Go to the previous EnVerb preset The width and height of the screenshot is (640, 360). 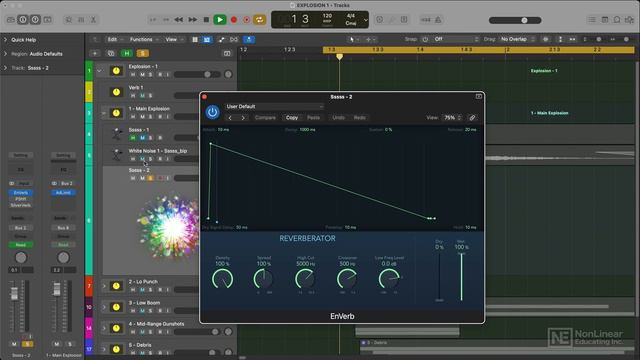pos(230,118)
